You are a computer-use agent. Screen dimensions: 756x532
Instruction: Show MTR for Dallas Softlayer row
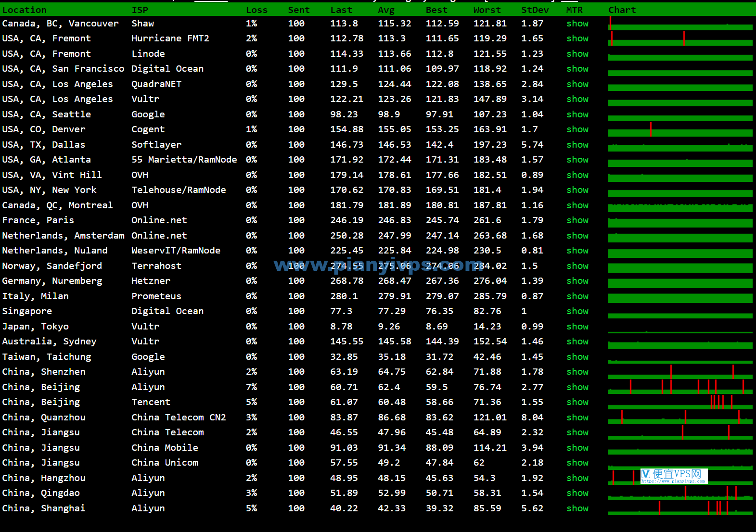coord(577,145)
